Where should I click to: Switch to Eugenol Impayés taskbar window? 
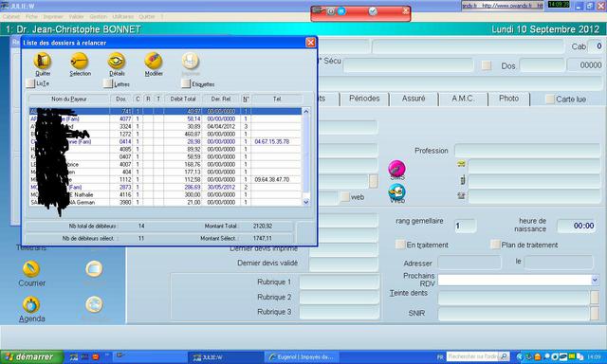pos(302,356)
